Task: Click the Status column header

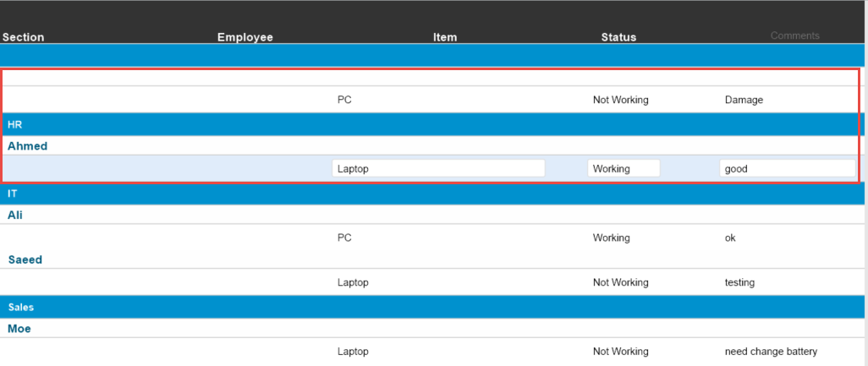Action: click(x=619, y=37)
